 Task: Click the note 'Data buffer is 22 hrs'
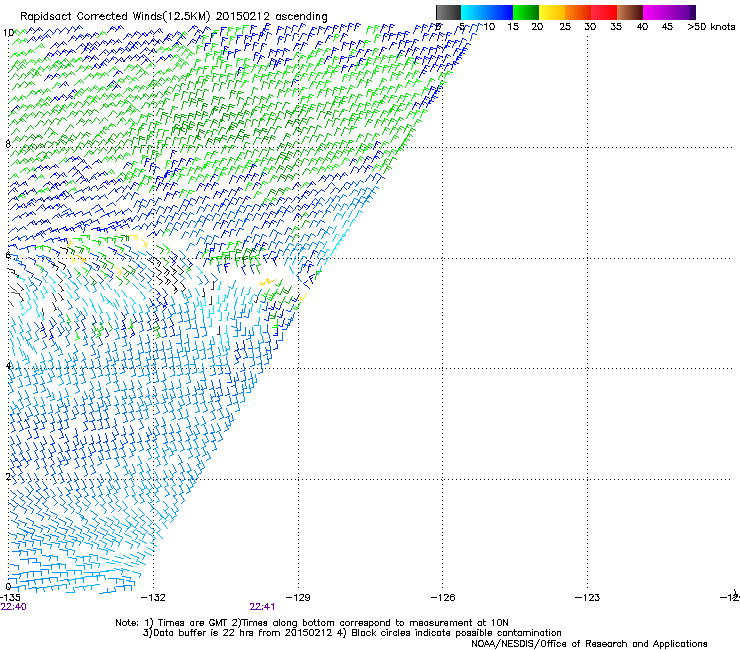pyautogui.click(x=205, y=633)
